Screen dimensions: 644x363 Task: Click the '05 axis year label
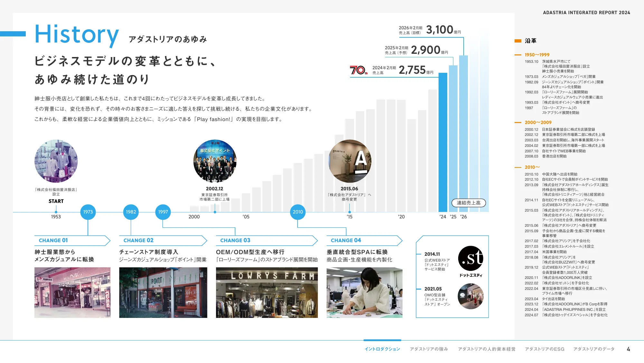coord(246,217)
